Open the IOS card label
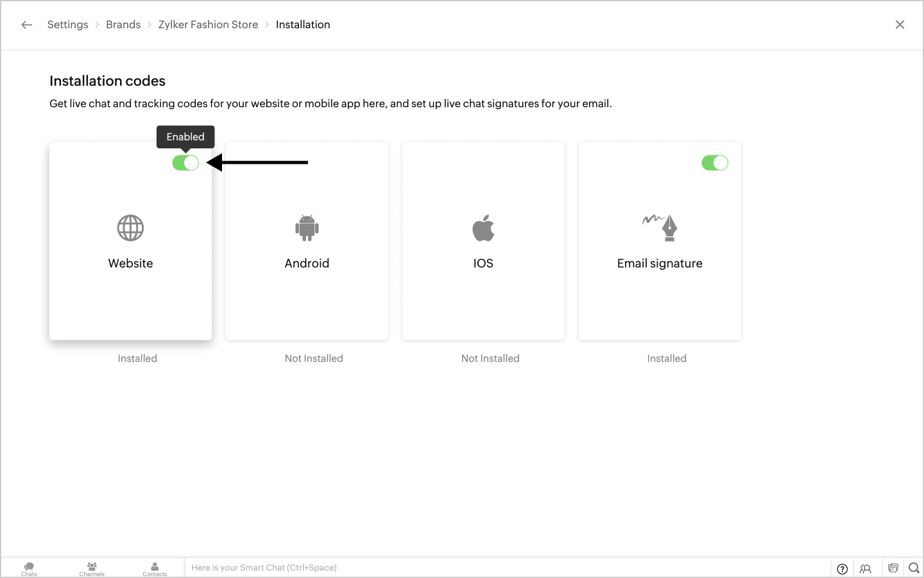924x578 pixels. click(x=483, y=263)
